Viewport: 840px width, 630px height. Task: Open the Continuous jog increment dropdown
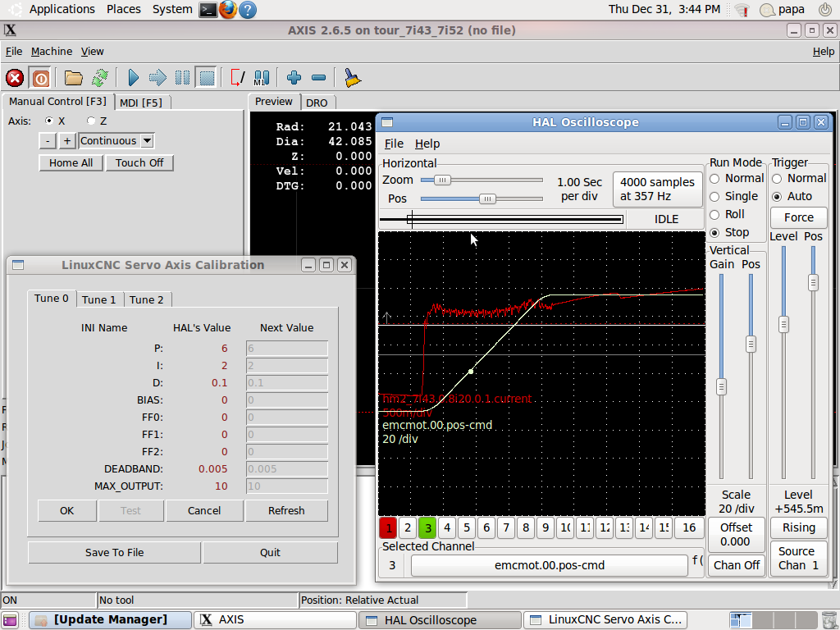coord(147,141)
